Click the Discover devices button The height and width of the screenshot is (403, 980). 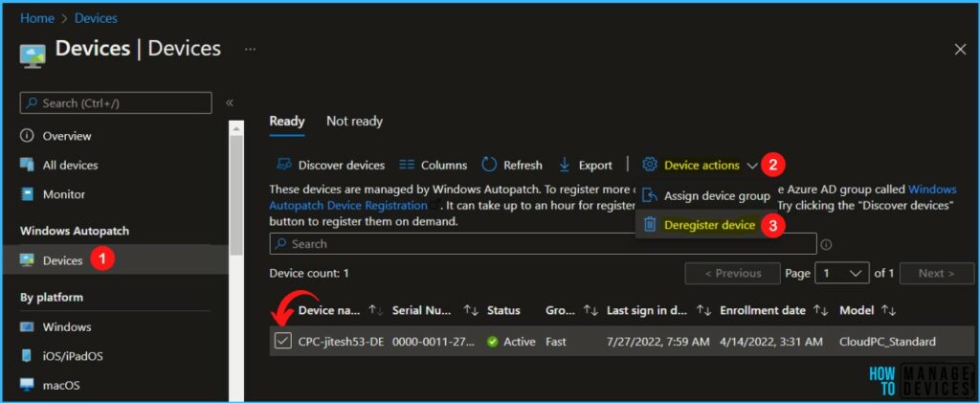tap(330, 165)
